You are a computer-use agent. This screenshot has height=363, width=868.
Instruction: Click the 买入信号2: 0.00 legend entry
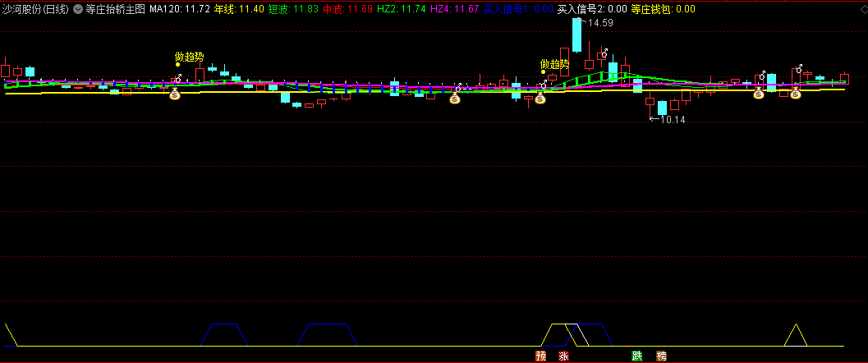[x=592, y=9]
